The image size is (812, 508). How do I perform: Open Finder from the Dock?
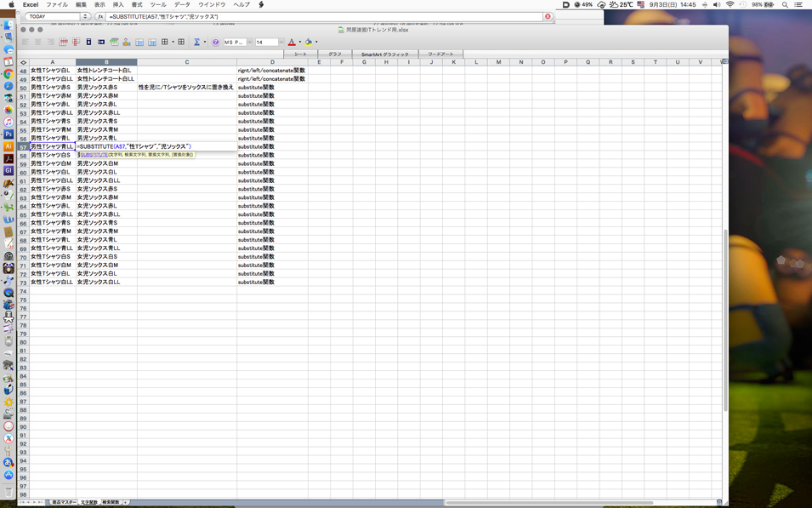point(9,26)
